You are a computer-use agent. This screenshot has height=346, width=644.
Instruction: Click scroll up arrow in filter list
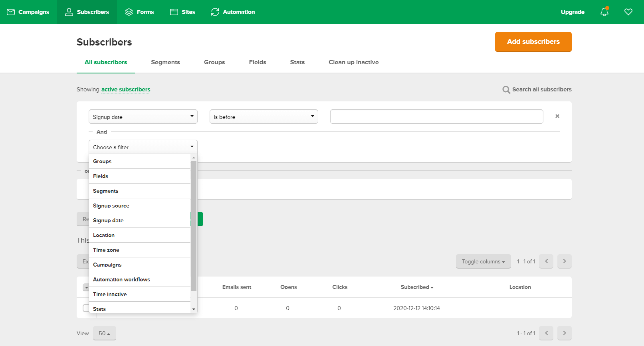194,158
